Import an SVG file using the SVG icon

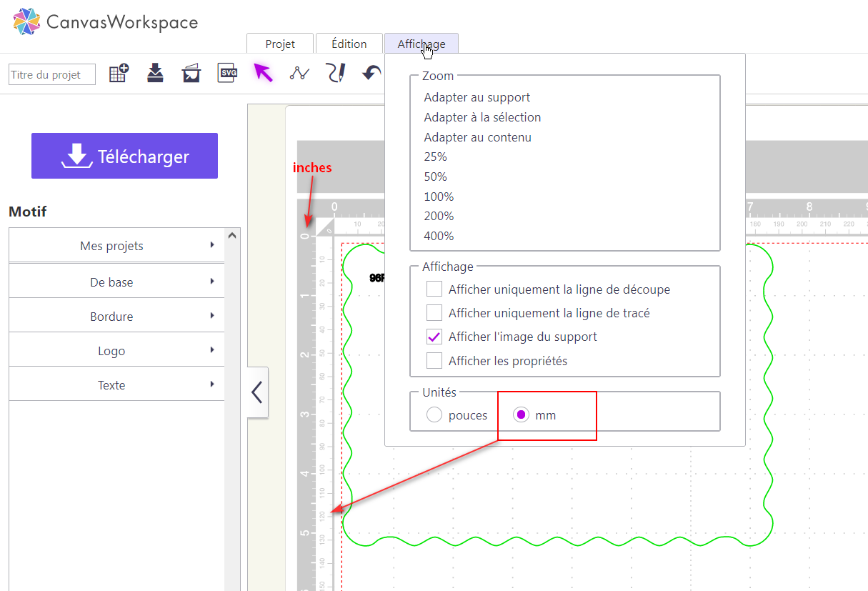pos(226,72)
